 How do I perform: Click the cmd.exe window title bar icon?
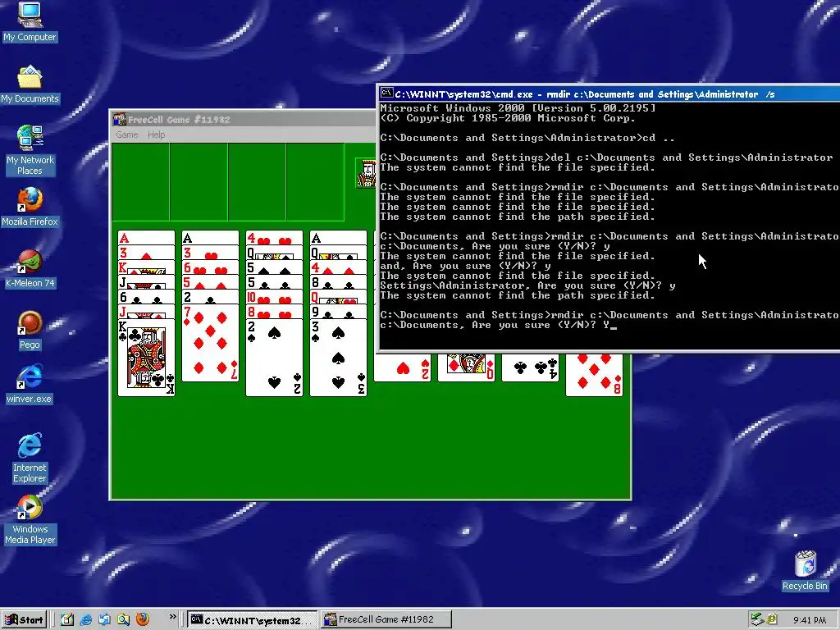tap(386, 94)
